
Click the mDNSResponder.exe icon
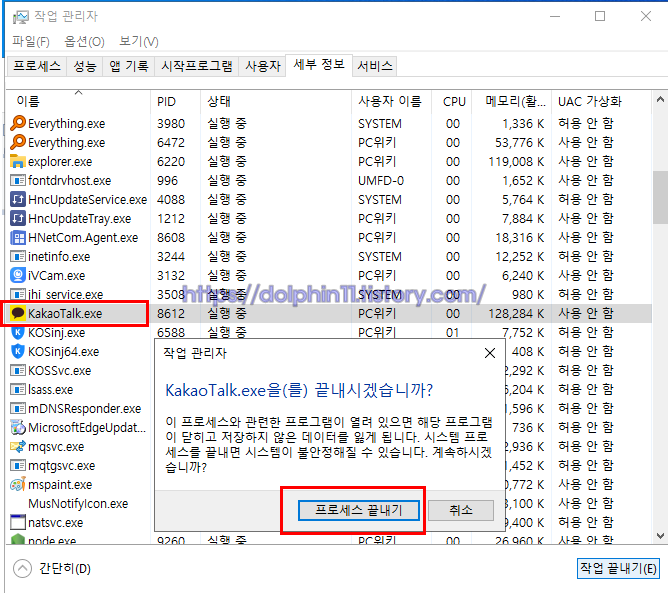pyautogui.click(x=17, y=409)
